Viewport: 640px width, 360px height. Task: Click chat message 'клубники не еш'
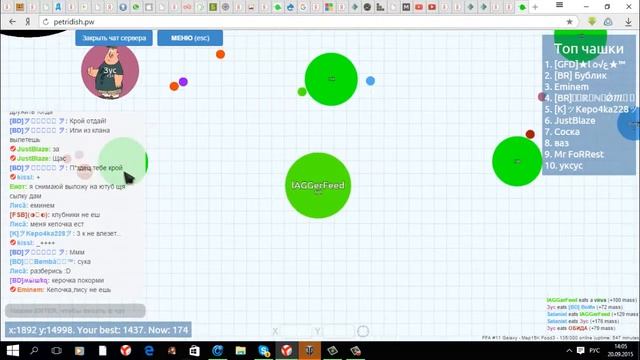[x=76, y=215]
